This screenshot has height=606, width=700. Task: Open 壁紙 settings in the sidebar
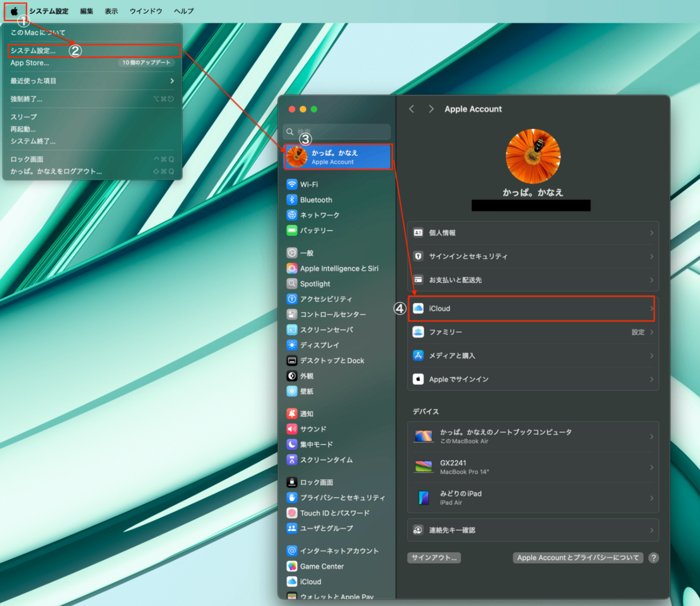(x=310, y=391)
